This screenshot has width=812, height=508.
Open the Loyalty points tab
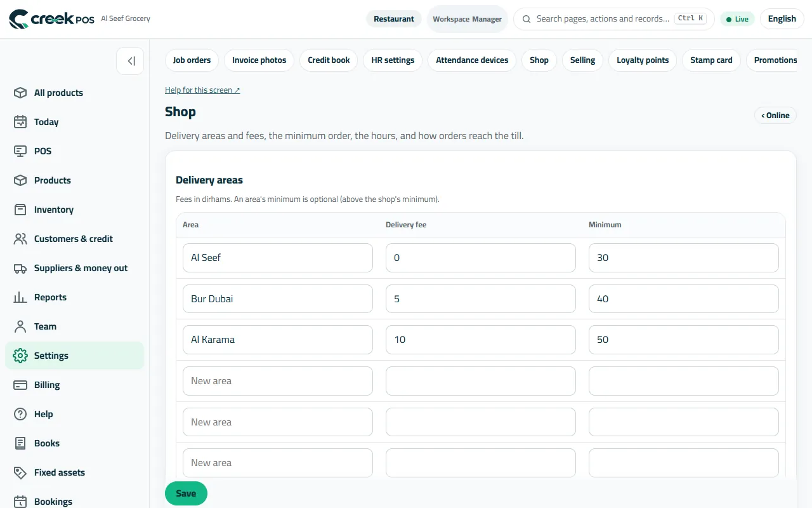tap(643, 60)
